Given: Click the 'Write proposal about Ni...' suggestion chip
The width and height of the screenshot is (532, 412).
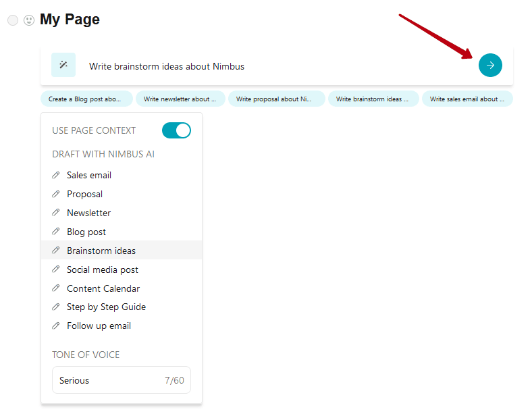Looking at the screenshot, I should coord(277,99).
